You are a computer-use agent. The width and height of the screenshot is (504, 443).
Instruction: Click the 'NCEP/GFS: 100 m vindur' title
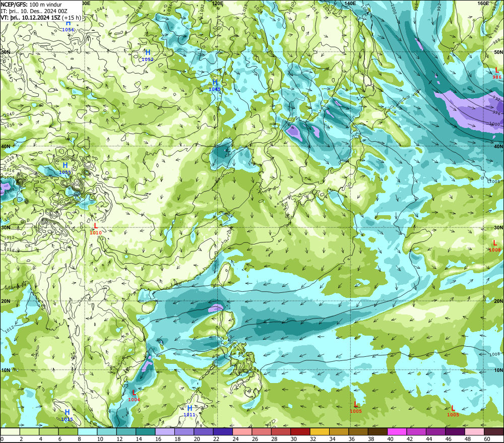pos(31,5)
